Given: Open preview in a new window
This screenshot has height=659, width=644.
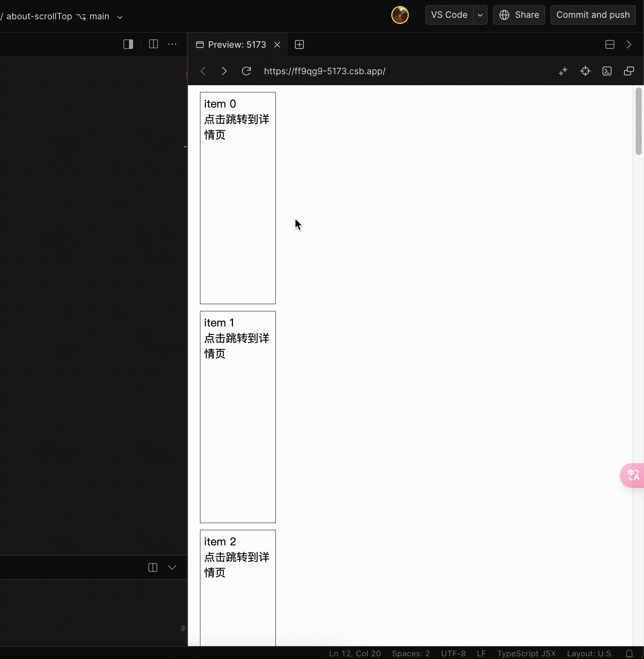Looking at the screenshot, I should [629, 71].
